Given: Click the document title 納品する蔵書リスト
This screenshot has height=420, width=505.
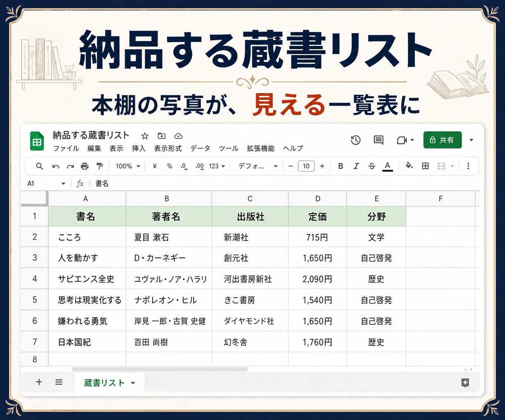Looking at the screenshot, I should [91, 135].
